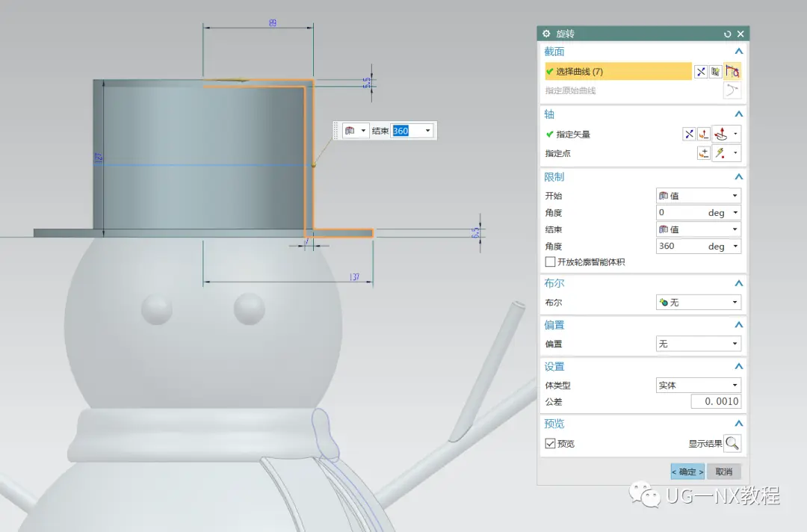The image size is (807, 532).
Task: Collapse the 限制 section
Action: (x=738, y=177)
